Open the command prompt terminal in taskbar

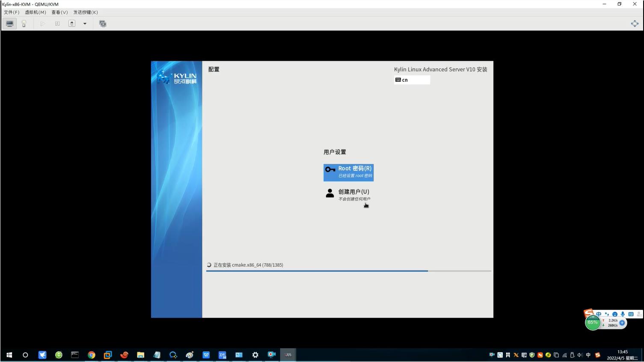(75, 355)
